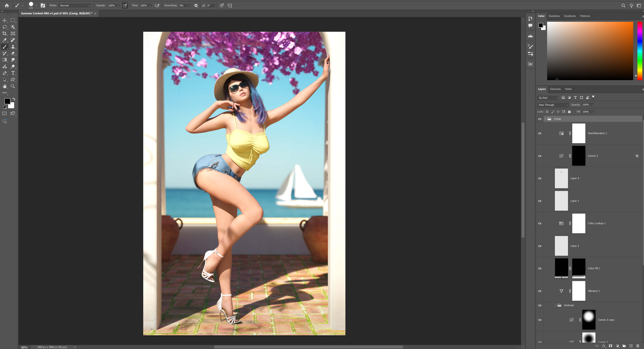Select the Clone Stamp tool
Screen dimensions: 644x349
pos(13,47)
